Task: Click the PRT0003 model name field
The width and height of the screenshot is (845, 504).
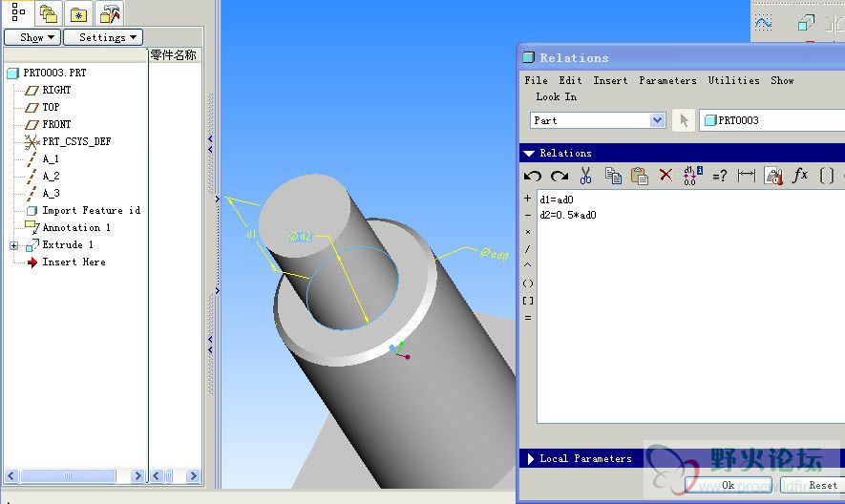Action: pyautogui.click(x=772, y=120)
